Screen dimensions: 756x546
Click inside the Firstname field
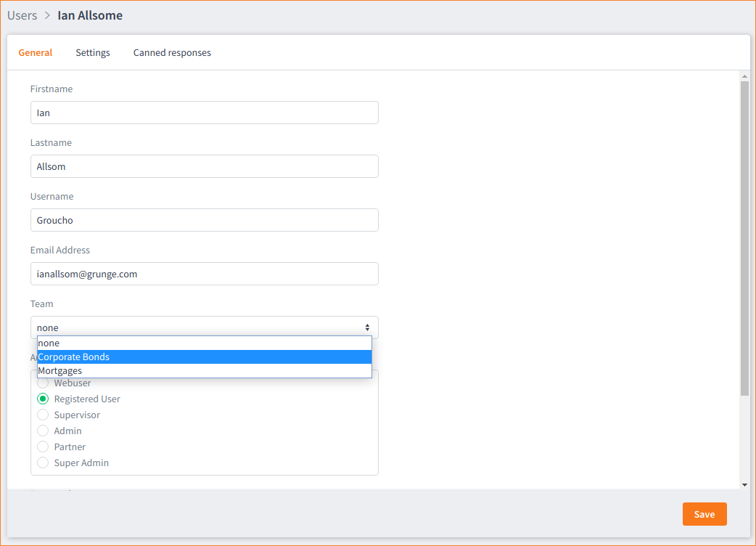(x=204, y=113)
